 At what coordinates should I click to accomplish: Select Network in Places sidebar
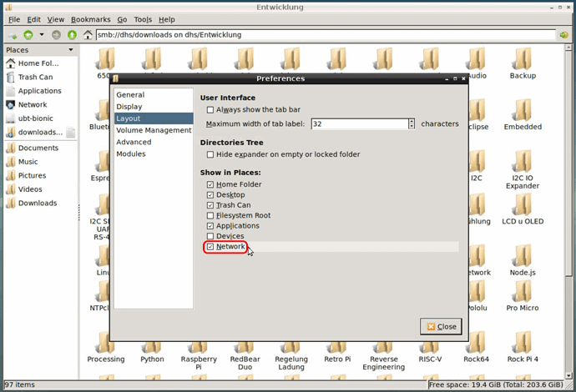[40, 104]
